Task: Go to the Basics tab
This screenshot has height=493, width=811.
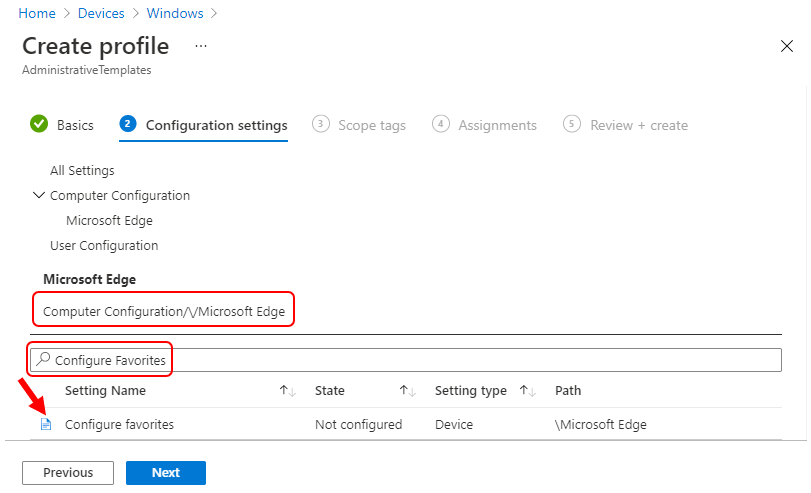Action: click(x=75, y=126)
